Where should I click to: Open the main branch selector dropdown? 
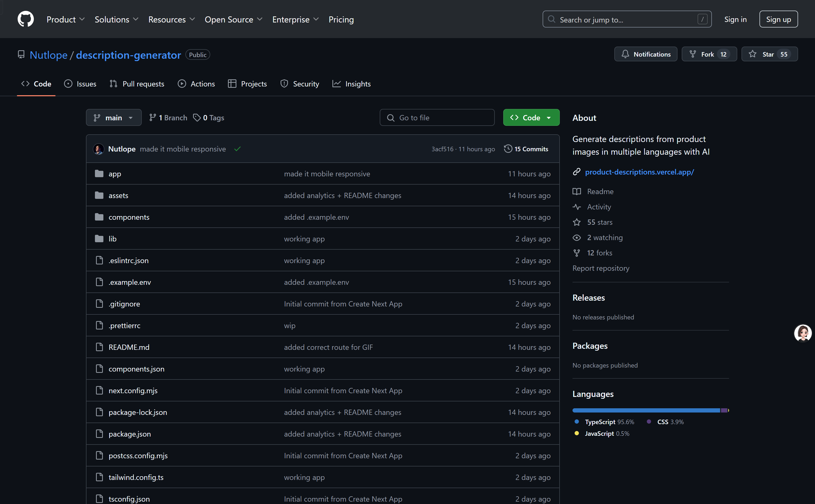(x=114, y=117)
